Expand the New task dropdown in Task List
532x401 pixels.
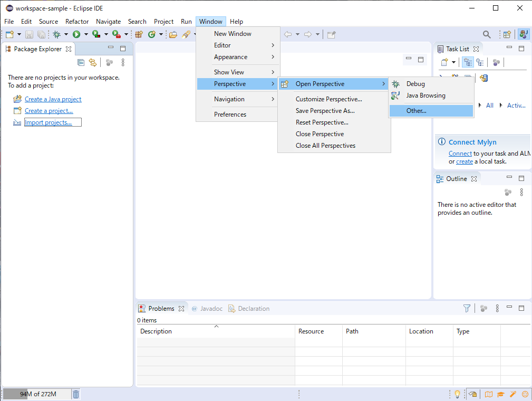453,62
